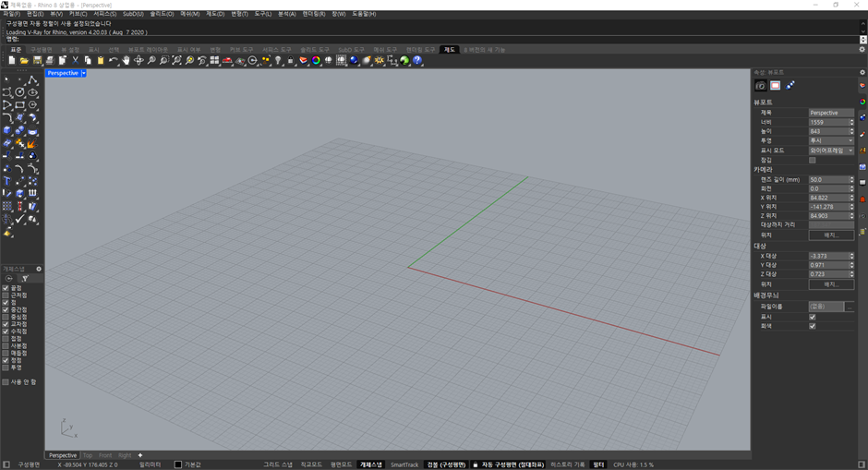Open the 커브(C) menu
The image size is (868, 470).
78,14
